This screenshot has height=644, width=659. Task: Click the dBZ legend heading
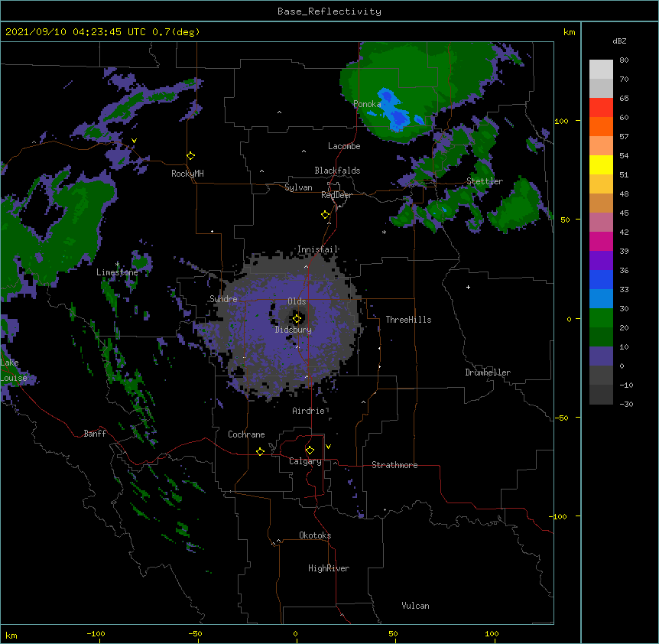coord(619,41)
